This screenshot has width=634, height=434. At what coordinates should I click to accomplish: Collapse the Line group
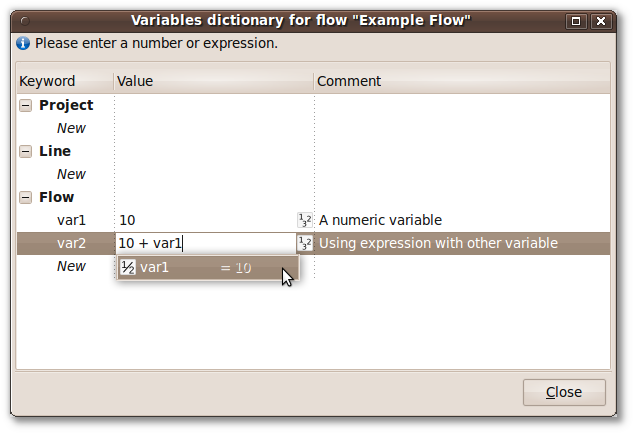(x=25, y=152)
